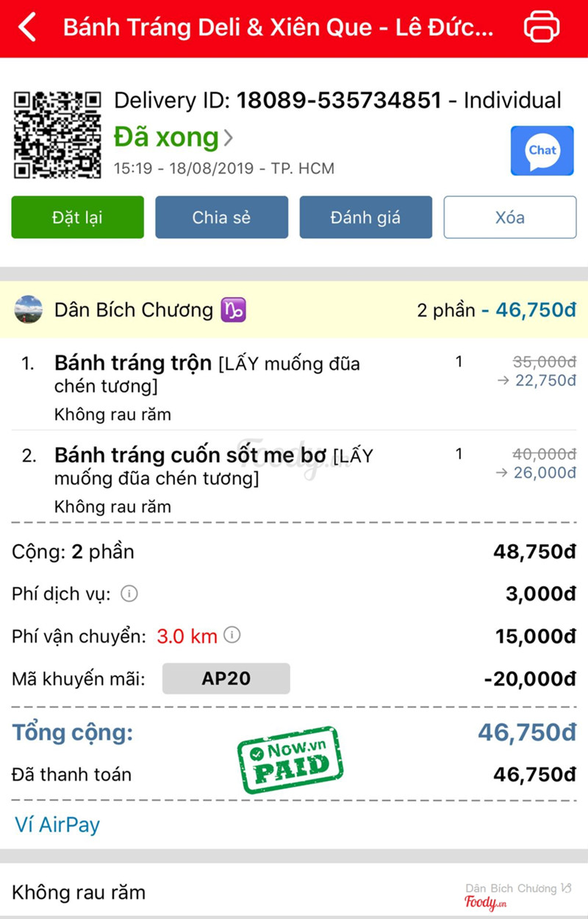Viewport: 588px width, 919px height.
Task: Select the Bánh tráng trộn item row
Action: click(294, 387)
